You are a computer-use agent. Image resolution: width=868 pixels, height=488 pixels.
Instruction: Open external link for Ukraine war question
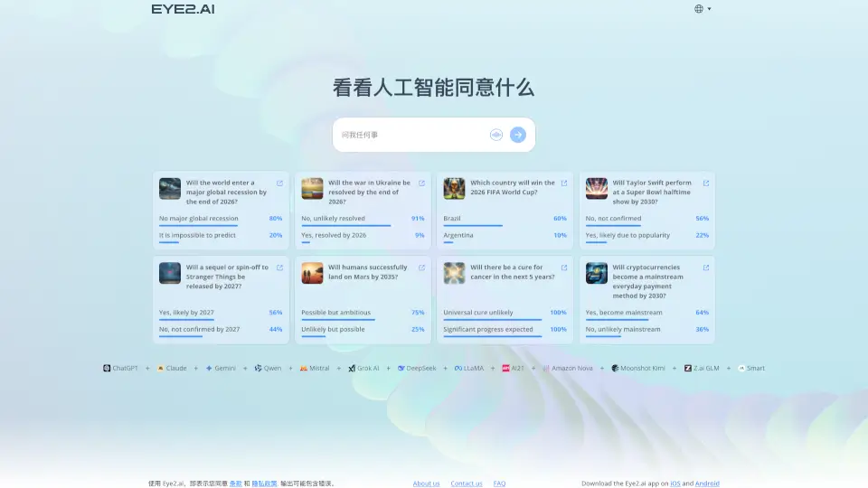coord(422,183)
